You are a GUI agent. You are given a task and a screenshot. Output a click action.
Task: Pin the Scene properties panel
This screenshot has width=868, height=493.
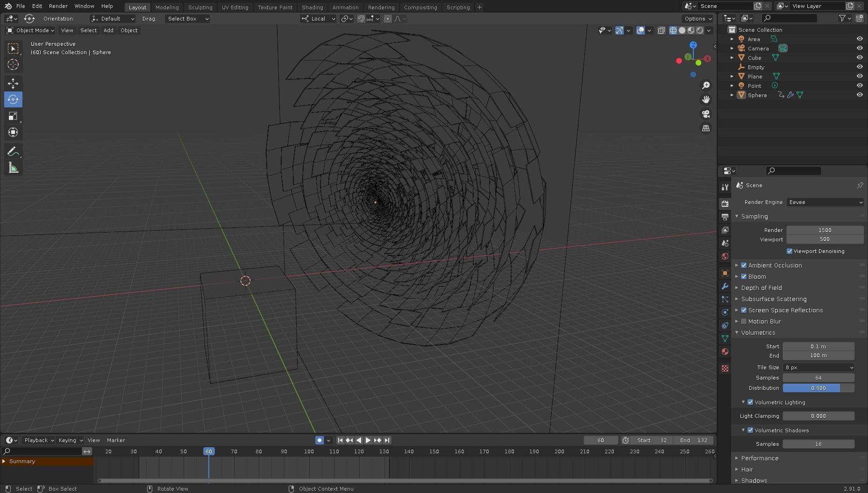[860, 185]
